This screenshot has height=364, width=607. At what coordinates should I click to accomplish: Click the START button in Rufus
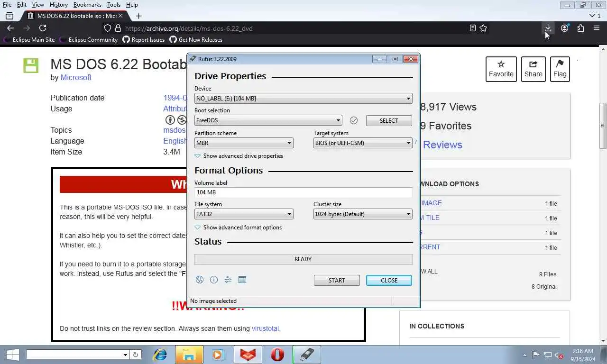coord(337,280)
